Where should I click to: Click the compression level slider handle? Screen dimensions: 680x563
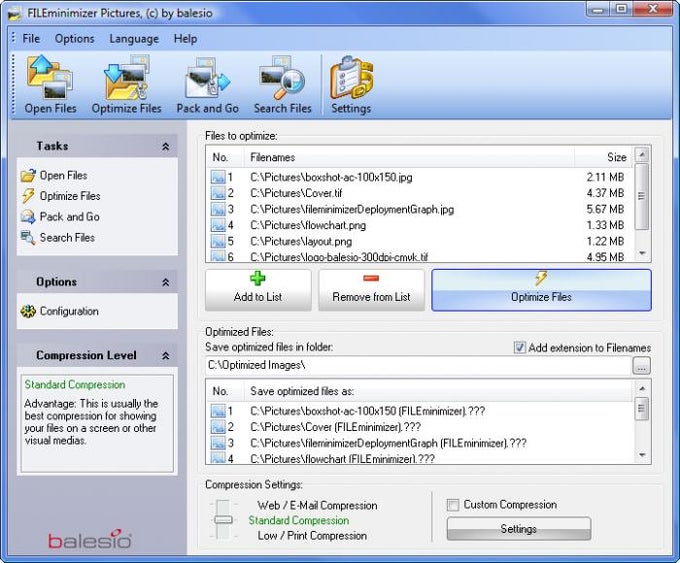coord(223,519)
